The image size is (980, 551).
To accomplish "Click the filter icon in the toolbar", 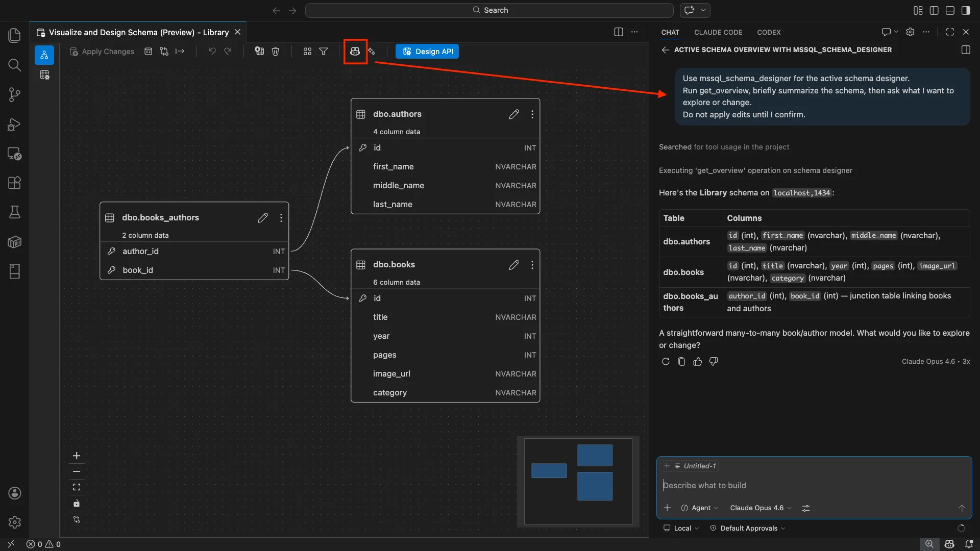I will click(x=324, y=51).
